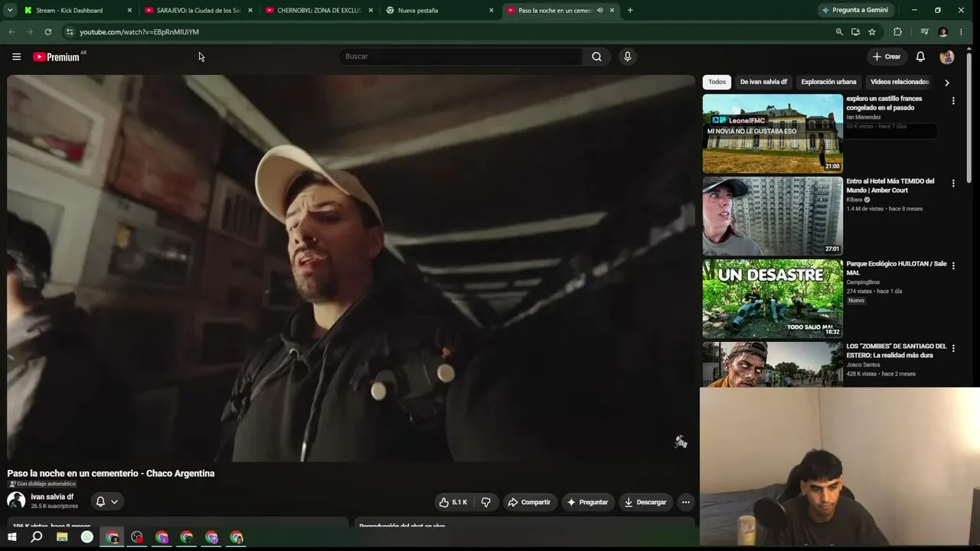Open File Explorer from the taskbar
This screenshot has height=551, width=980.
[62, 537]
